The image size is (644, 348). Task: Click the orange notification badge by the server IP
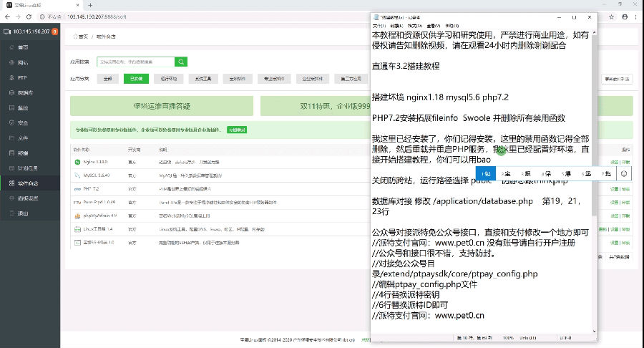coord(54,32)
